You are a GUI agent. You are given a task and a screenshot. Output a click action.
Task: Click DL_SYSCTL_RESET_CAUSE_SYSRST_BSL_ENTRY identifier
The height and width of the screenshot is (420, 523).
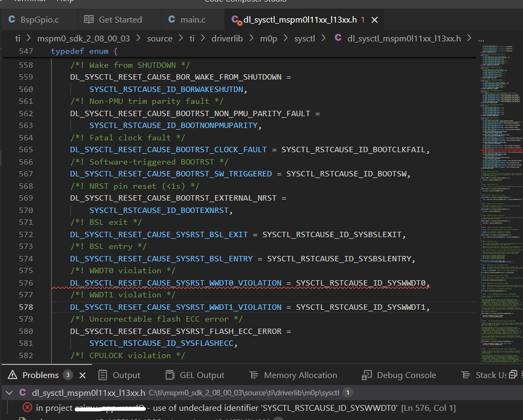coord(161,259)
